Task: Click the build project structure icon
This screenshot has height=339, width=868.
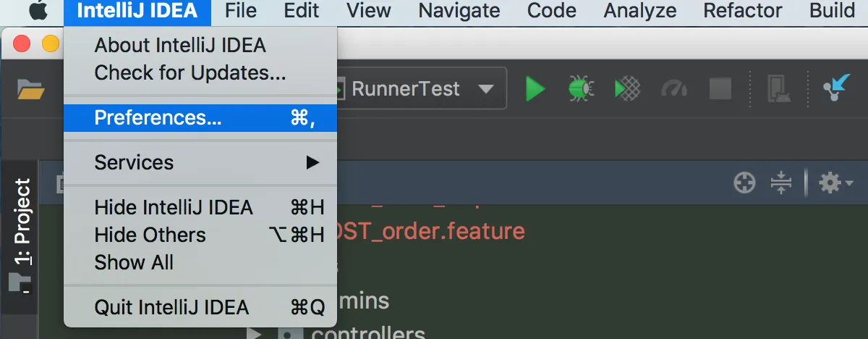Action: [x=778, y=88]
